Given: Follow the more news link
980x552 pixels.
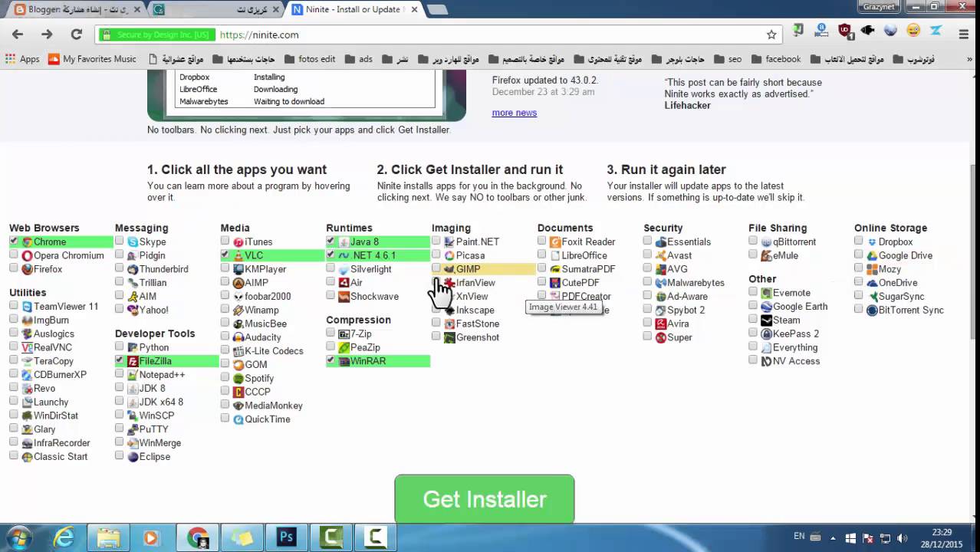Looking at the screenshot, I should coord(514,113).
